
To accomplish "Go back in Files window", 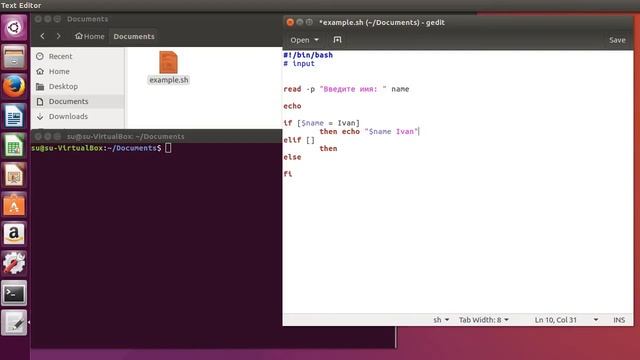I will coord(42,36).
